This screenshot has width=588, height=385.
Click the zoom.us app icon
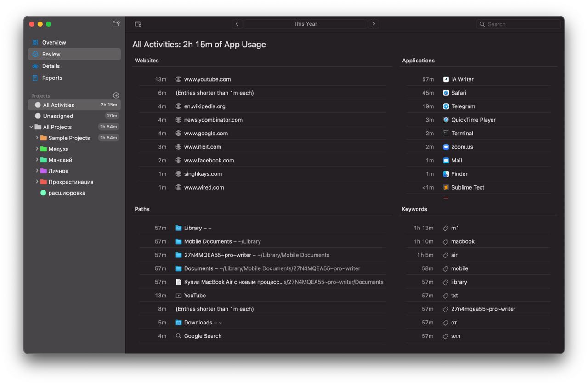pos(446,147)
